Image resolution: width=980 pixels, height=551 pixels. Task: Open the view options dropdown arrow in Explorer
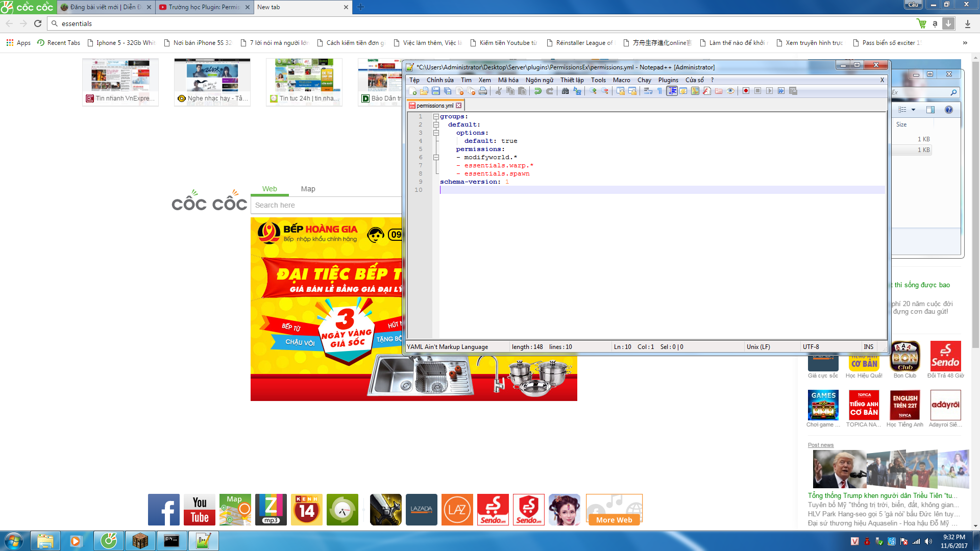913,110
